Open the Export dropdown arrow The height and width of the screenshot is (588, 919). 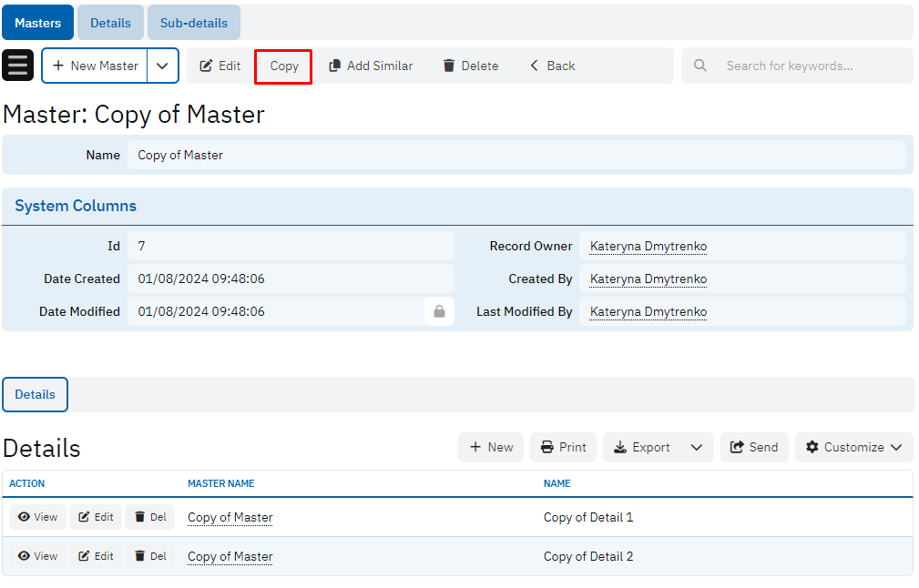[697, 447]
